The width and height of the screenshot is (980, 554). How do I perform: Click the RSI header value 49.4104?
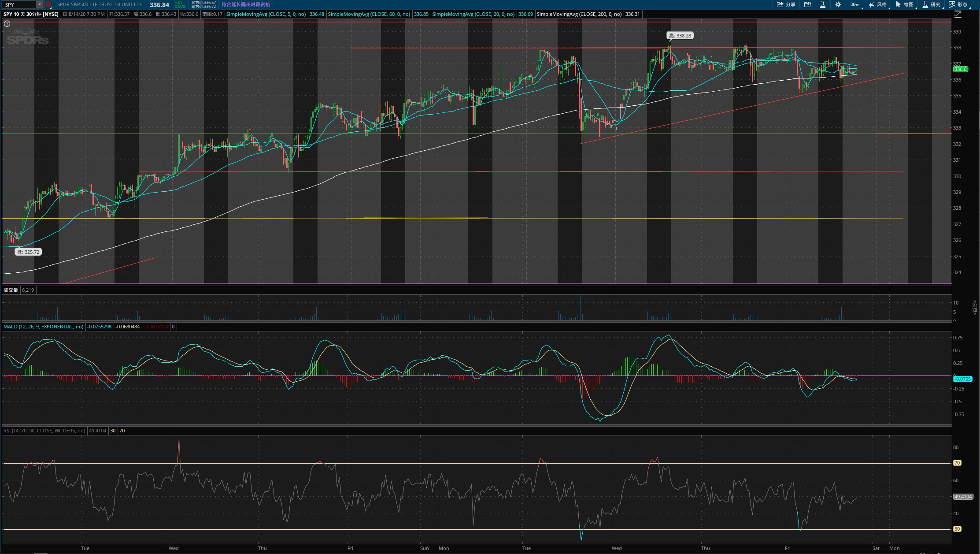tap(98, 431)
